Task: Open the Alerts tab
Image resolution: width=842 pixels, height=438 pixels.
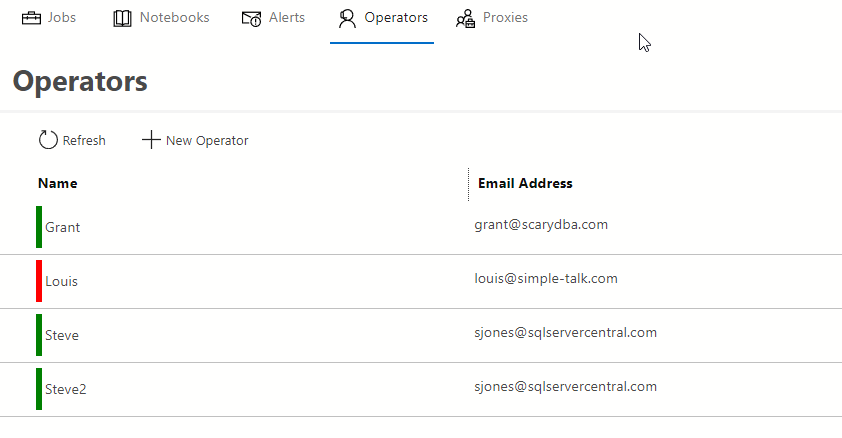Action: click(x=287, y=18)
